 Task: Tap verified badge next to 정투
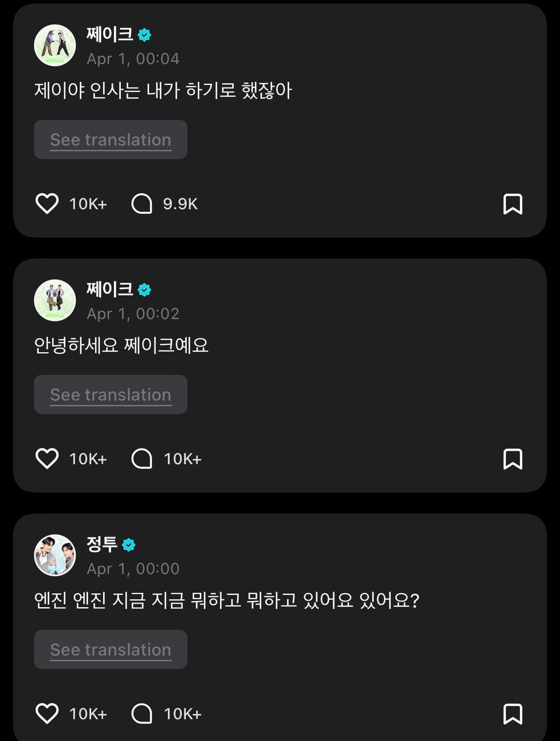pos(129,544)
